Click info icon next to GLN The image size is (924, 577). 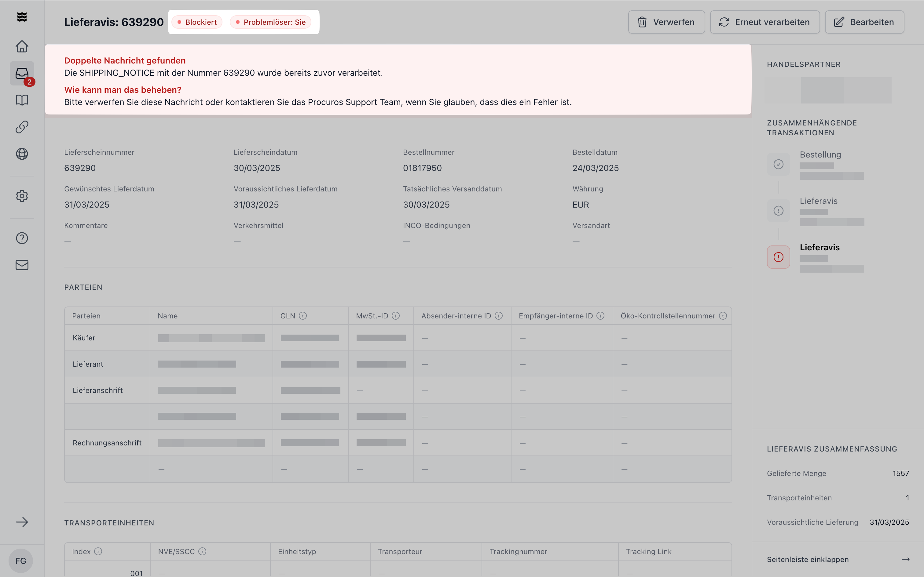[303, 316]
